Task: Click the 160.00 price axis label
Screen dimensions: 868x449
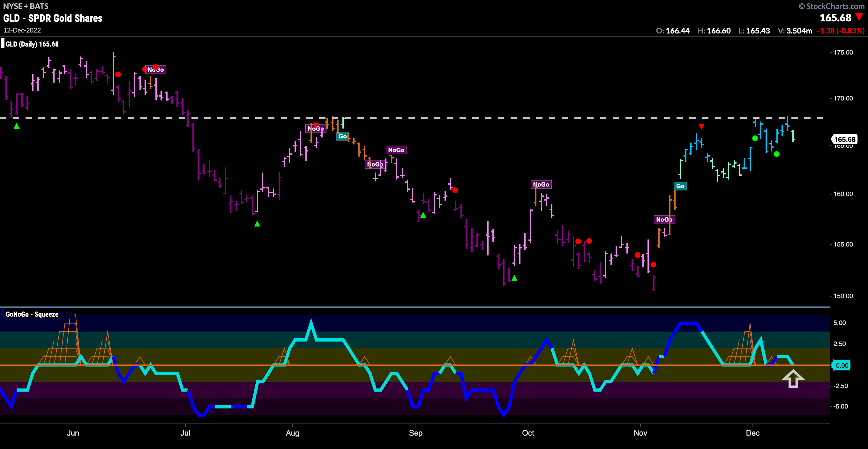Action: [843, 194]
